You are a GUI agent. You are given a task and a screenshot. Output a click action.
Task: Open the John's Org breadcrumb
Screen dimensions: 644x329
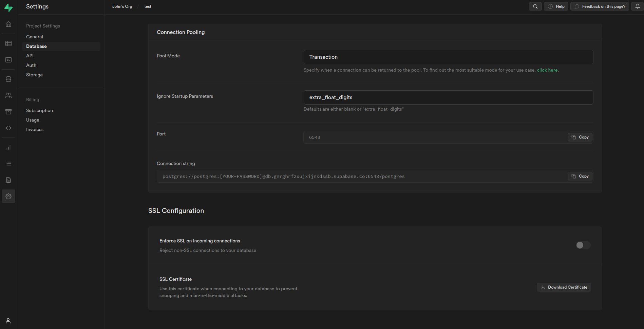122,6
